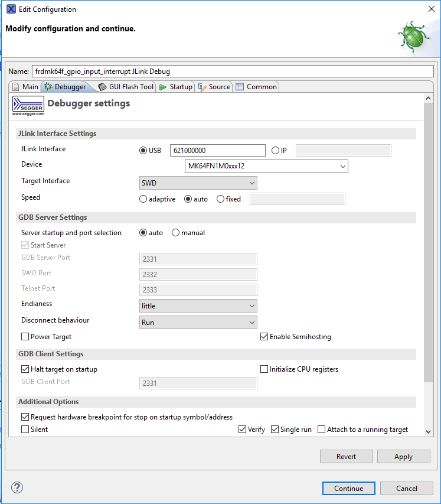Enable Initialize CPU registers checkbox
Image resolution: width=441 pixels, height=504 pixels.
click(x=264, y=369)
